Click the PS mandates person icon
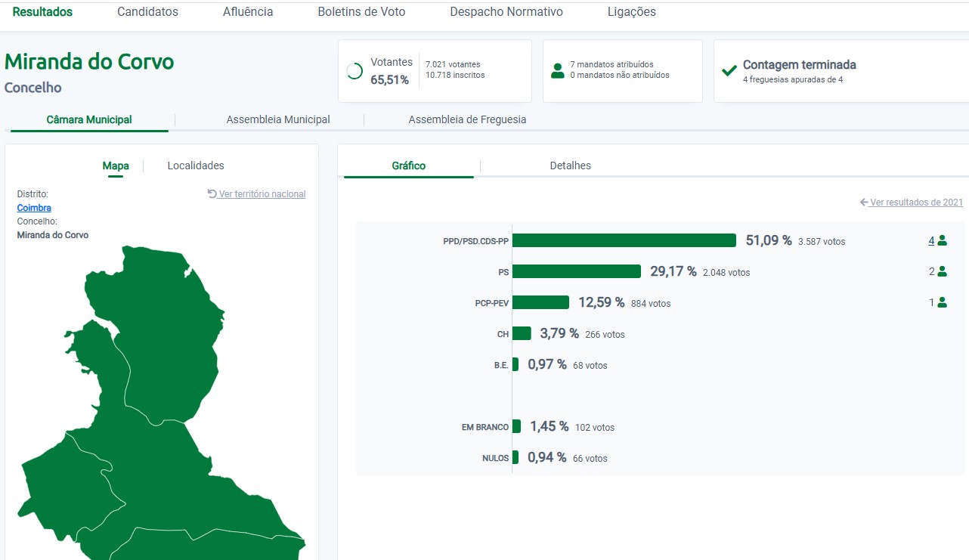The image size is (969, 560). 942,272
